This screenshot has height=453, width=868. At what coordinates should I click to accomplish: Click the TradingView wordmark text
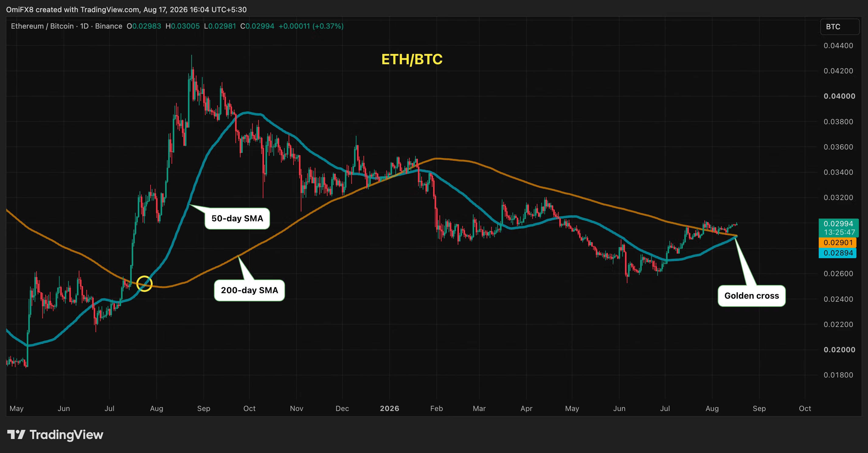click(x=66, y=435)
